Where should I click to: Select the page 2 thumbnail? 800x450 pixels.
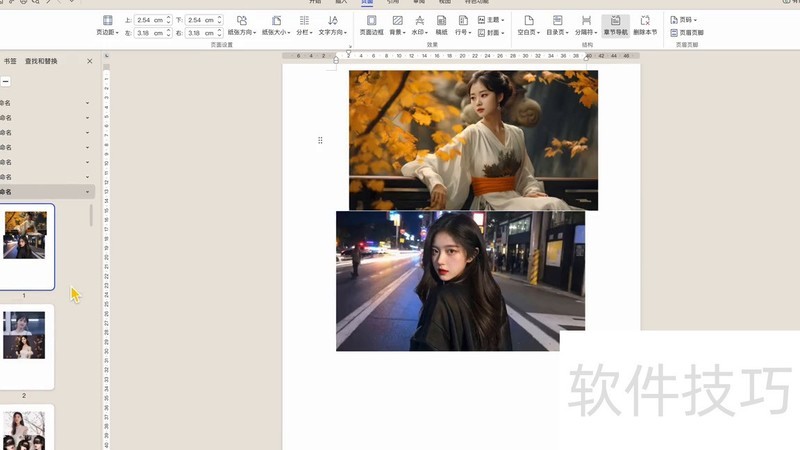point(24,345)
